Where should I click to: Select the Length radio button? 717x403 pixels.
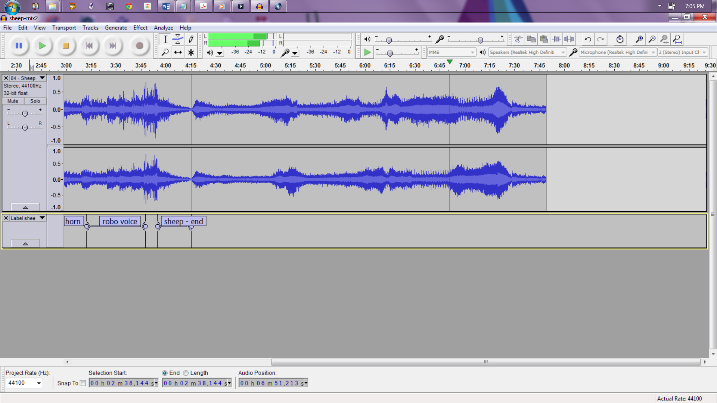click(186, 373)
